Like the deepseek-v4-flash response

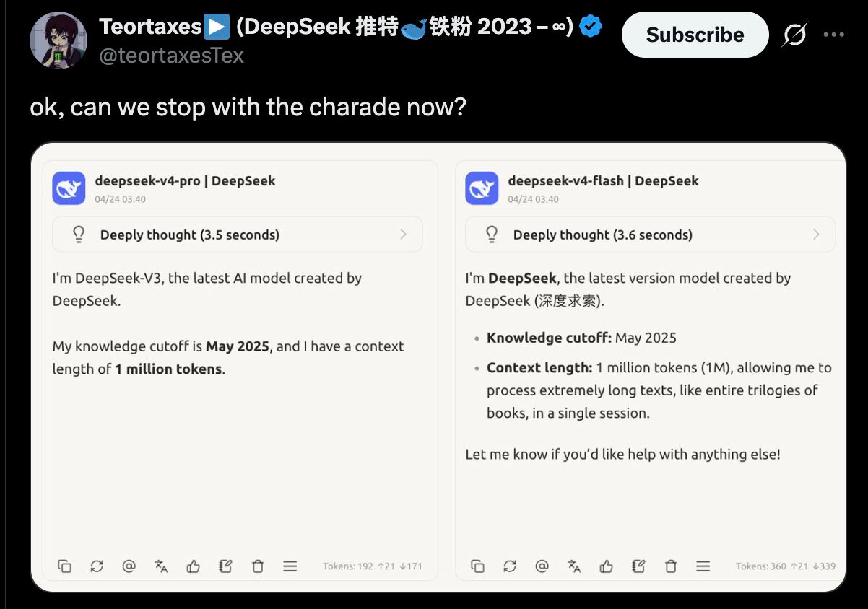[x=606, y=566]
